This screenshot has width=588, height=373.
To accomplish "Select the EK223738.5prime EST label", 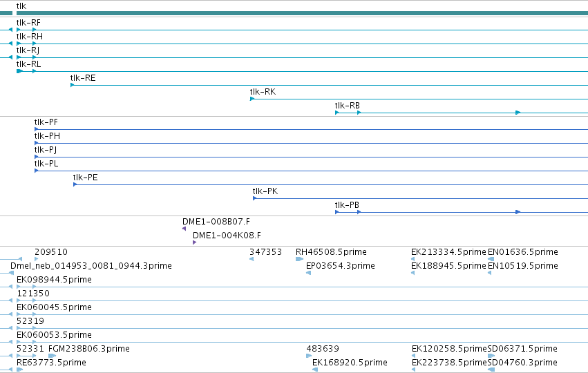I will 449,363.
